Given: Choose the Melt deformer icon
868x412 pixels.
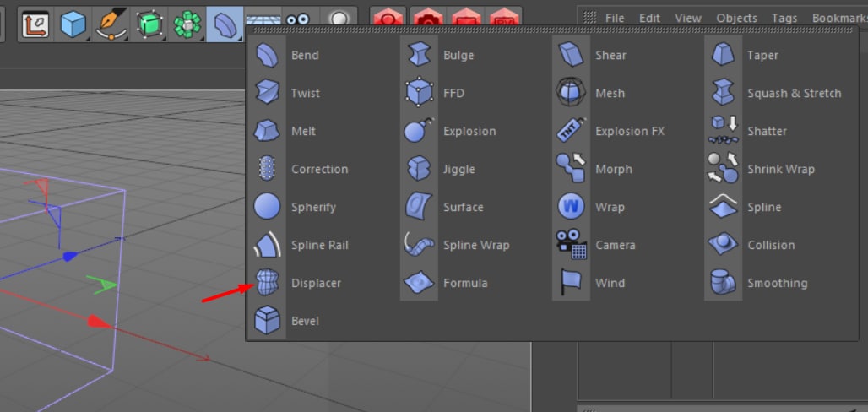Looking at the screenshot, I should [268, 131].
